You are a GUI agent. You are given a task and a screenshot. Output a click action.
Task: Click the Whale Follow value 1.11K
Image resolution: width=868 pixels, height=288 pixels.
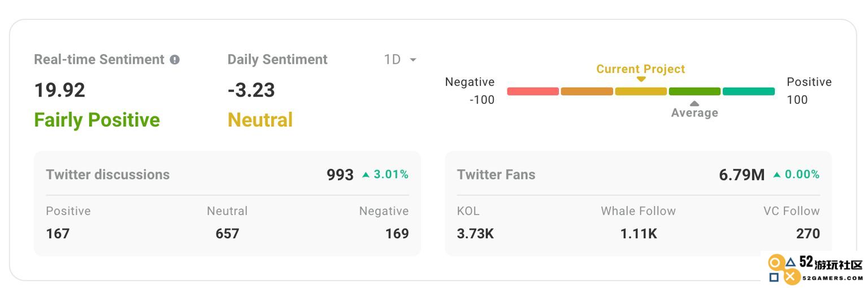[639, 233]
